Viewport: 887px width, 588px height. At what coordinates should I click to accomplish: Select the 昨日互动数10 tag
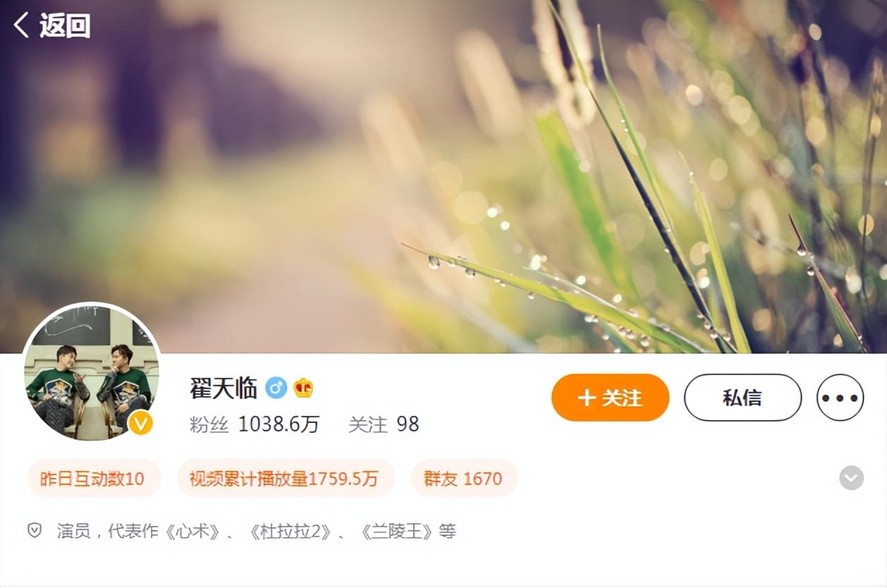[x=94, y=478]
